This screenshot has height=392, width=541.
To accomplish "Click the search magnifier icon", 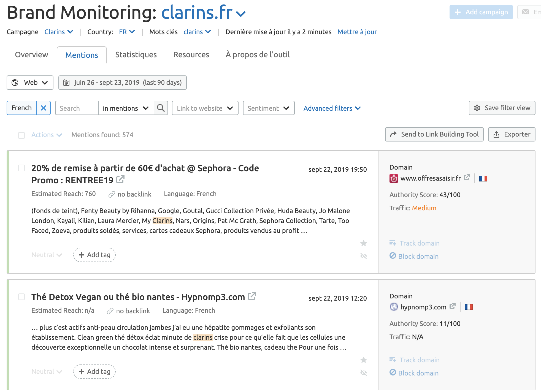I will pyautogui.click(x=161, y=108).
